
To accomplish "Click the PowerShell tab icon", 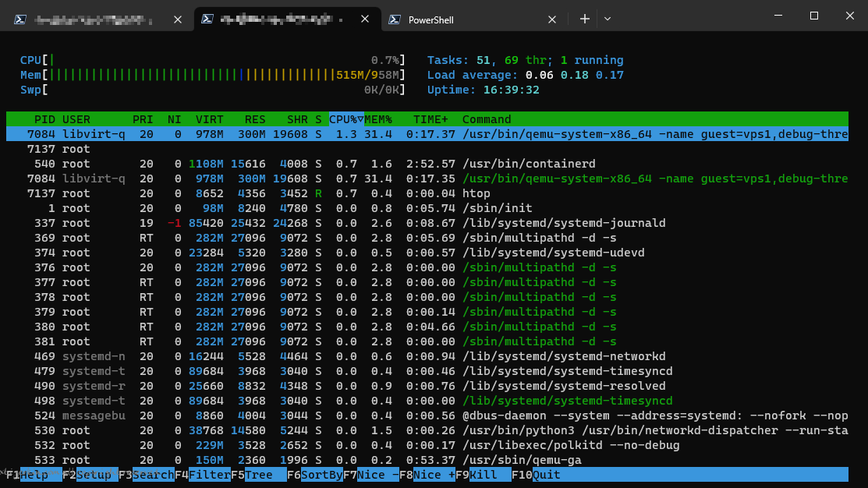I will coord(395,19).
